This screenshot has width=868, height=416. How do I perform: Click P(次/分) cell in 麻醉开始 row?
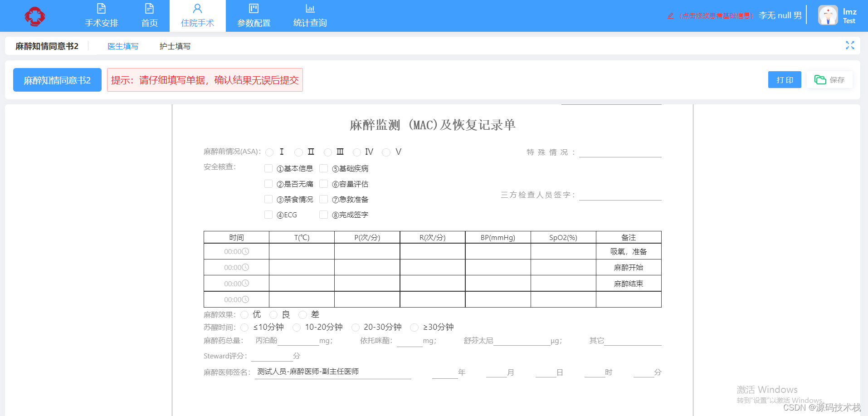point(367,267)
